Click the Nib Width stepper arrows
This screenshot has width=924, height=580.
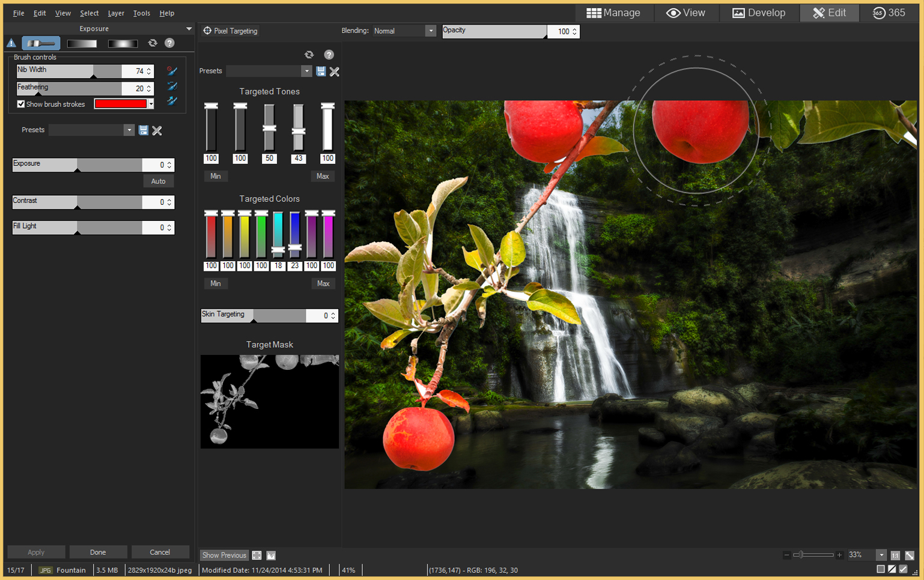click(149, 71)
